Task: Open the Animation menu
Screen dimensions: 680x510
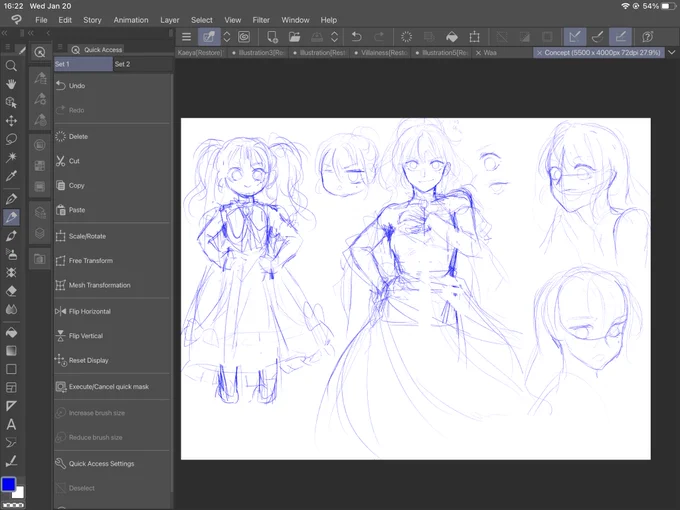Action: [131, 20]
